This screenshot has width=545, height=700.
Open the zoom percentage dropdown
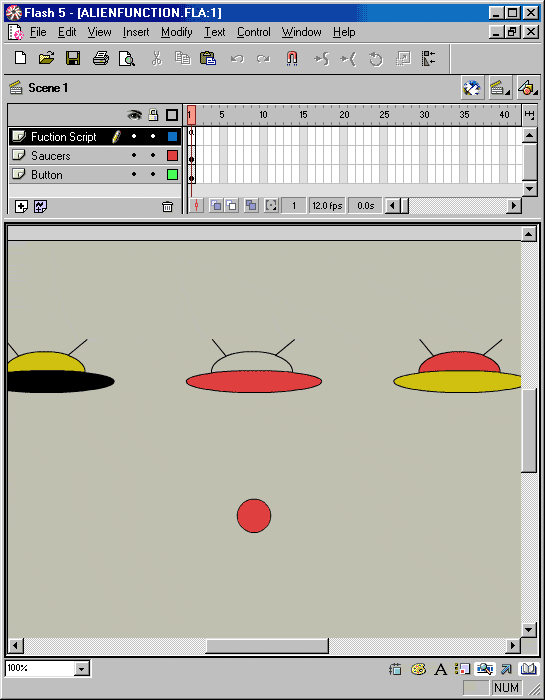coord(81,668)
